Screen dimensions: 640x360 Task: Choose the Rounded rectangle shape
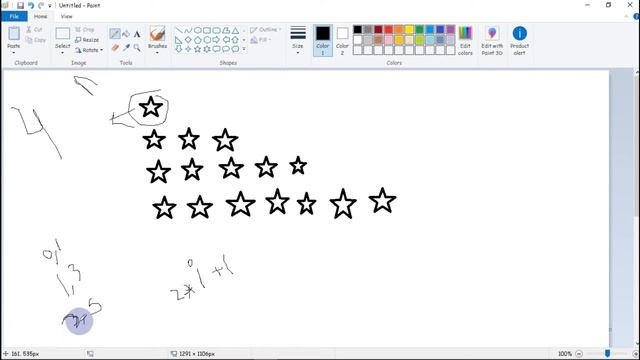216,30
